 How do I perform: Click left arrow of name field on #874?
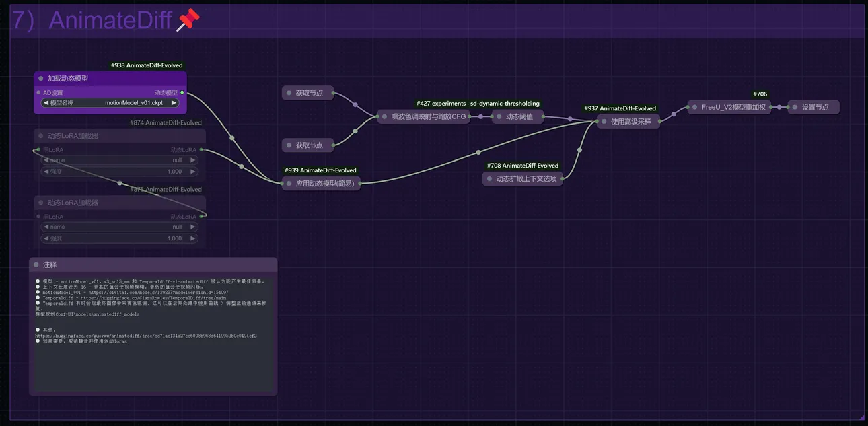click(x=46, y=160)
